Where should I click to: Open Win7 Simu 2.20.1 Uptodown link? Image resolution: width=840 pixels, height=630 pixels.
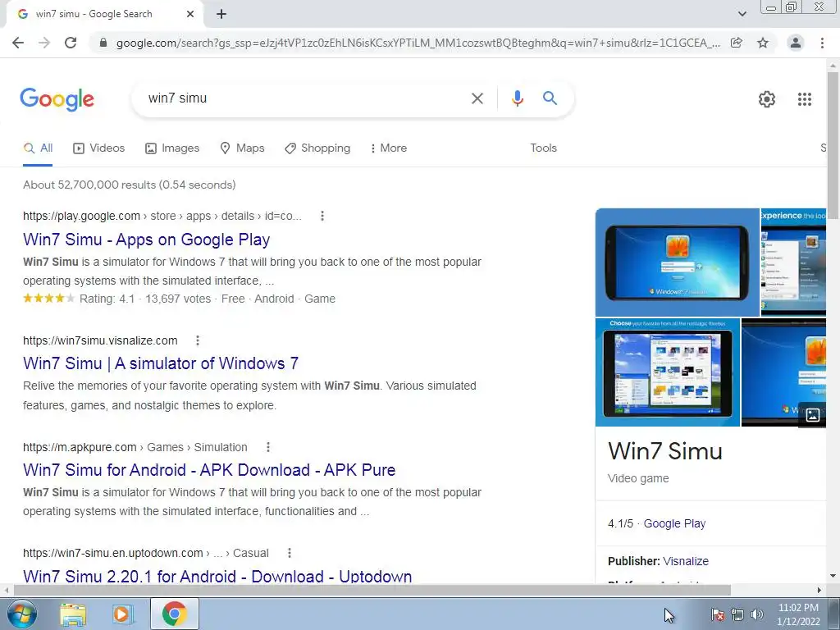coord(217,576)
